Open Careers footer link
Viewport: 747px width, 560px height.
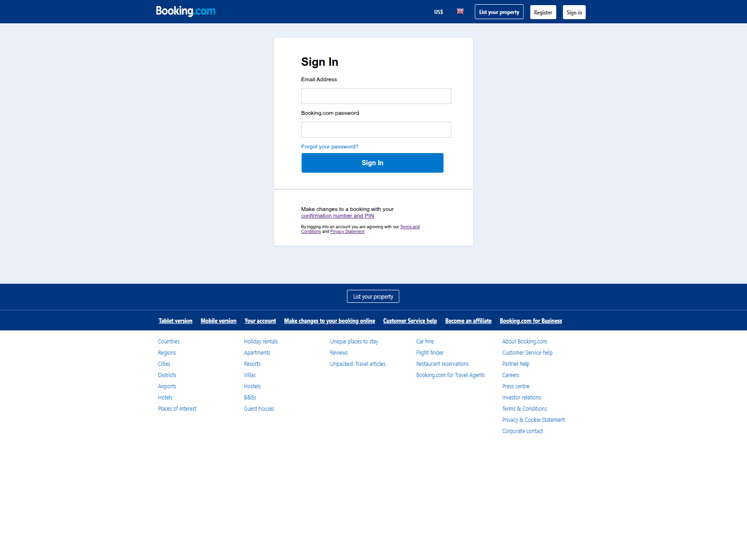pos(510,375)
